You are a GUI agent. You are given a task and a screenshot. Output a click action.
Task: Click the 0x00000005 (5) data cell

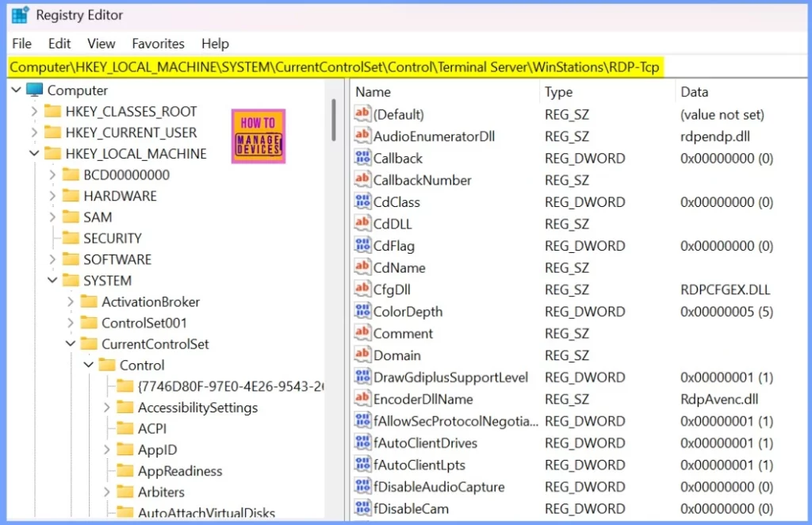click(x=726, y=312)
